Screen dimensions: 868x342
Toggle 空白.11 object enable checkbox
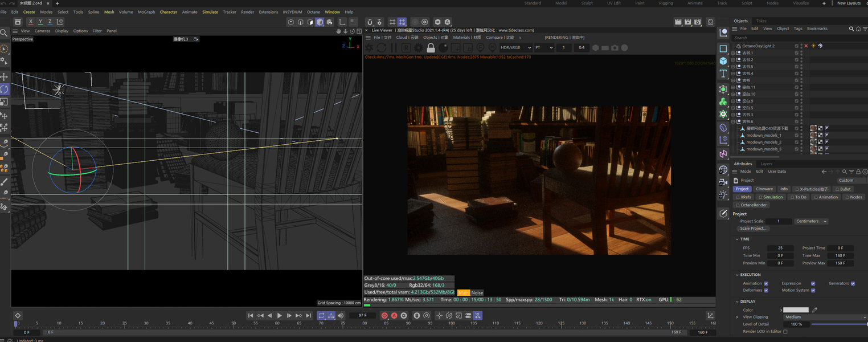[x=797, y=87]
